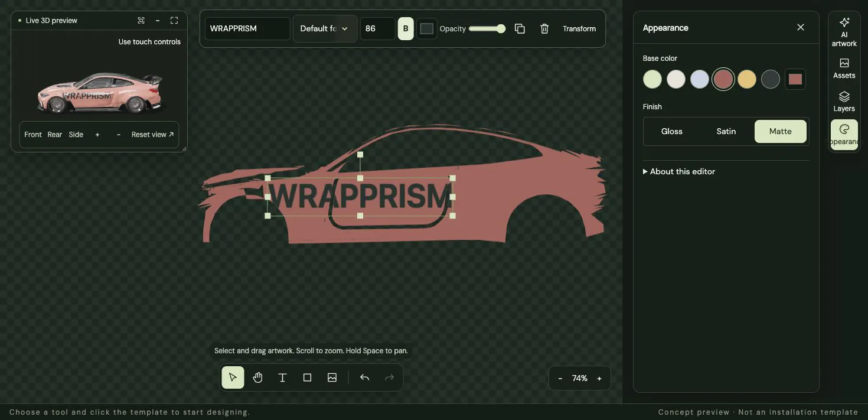The height and width of the screenshot is (420, 868).
Task: Open the custom base color picker square
Action: (x=795, y=79)
